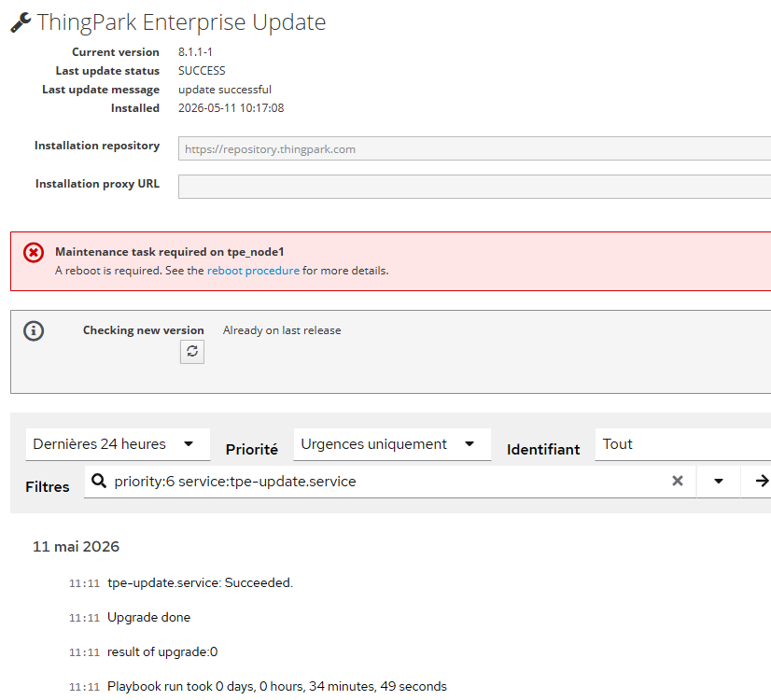Click the red error icon in maintenance alert
This screenshot has width=771, height=700.
tap(34, 253)
